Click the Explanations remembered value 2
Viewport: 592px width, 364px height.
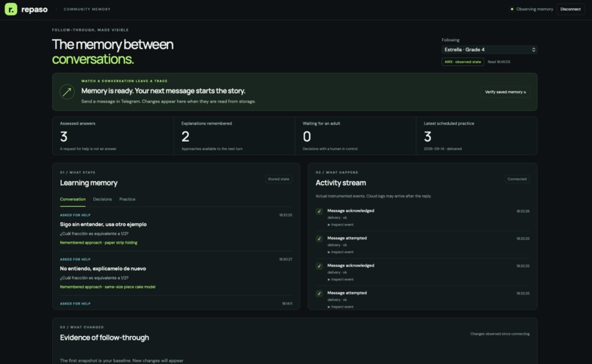coord(185,136)
